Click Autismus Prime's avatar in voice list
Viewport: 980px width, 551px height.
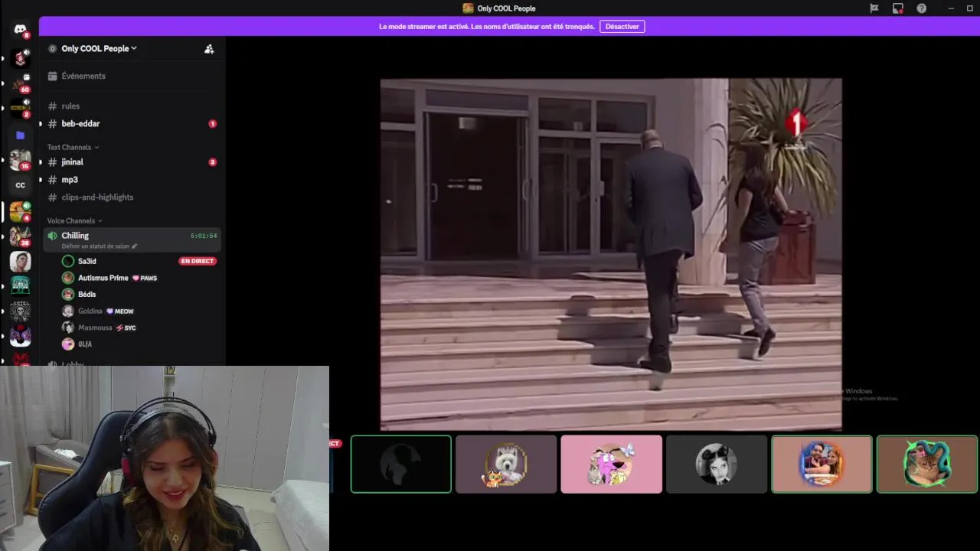pos(68,278)
